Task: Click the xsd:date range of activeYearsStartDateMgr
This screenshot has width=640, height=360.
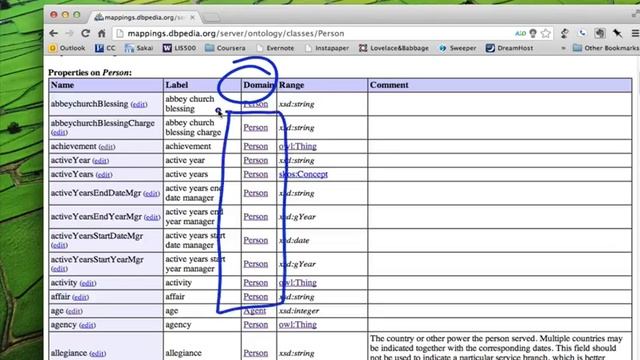Action: tap(294, 240)
